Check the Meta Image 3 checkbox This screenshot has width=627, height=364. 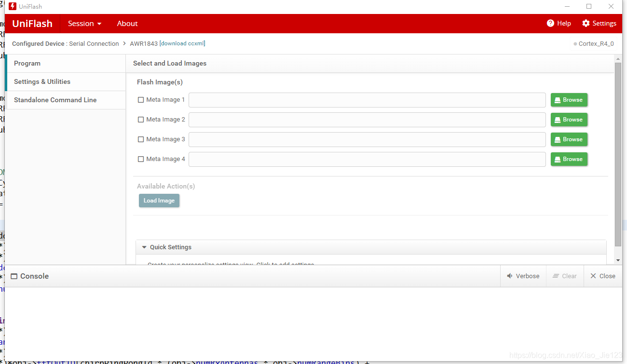(x=141, y=139)
